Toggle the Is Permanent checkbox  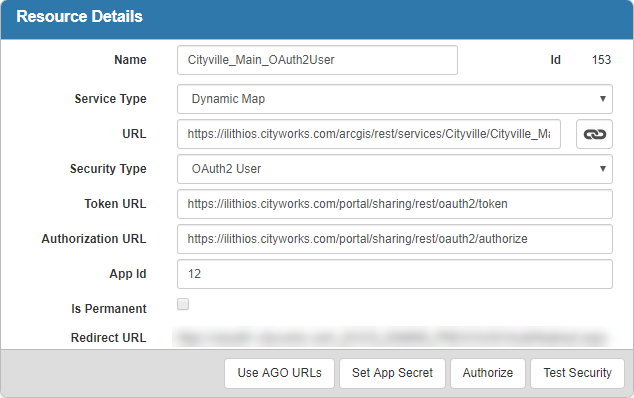(x=183, y=304)
